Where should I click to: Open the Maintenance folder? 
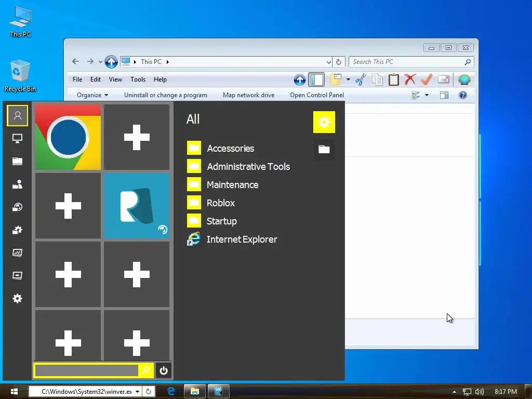[x=223, y=185]
